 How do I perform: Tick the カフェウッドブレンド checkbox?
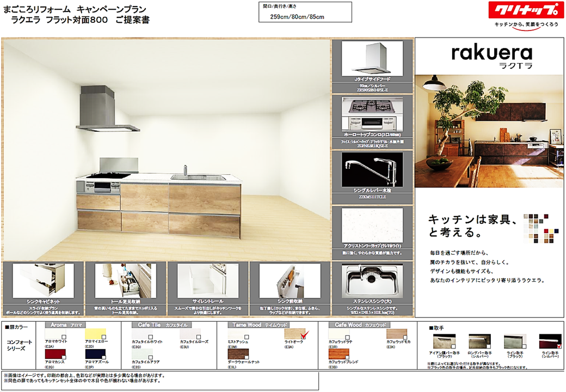[348, 357]
